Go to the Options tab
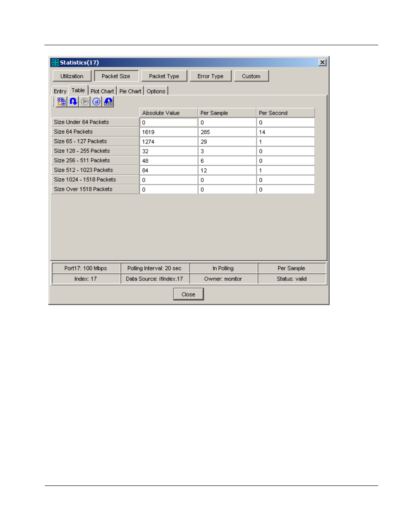The width and height of the screenshot is (411, 532). pos(156,91)
